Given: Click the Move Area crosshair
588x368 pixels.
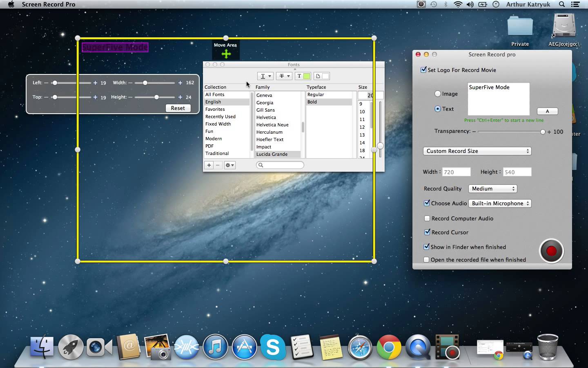Looking at the screenshot, I should tap(225, 53).
